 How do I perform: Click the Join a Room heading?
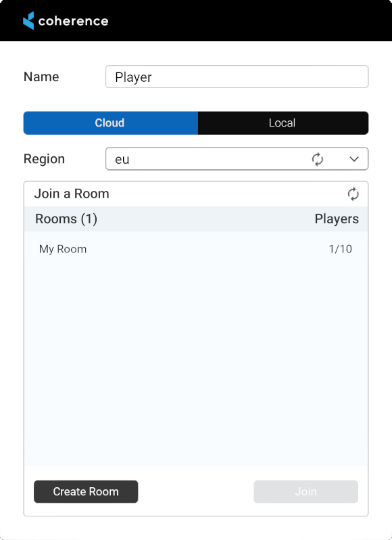pyautogui.click(x=72, y=194)
